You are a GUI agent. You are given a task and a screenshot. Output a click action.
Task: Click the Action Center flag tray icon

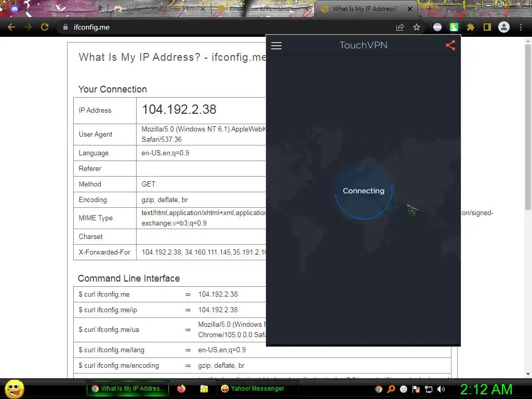click(416, 389)
